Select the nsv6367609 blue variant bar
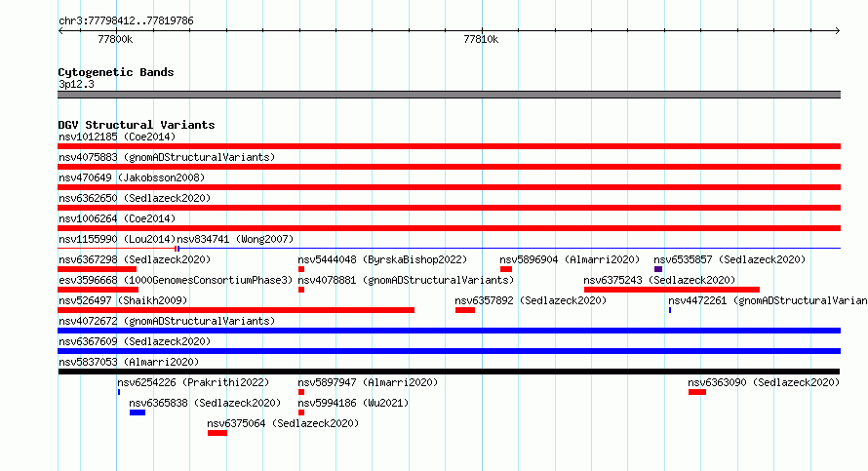 coord(449,351)
